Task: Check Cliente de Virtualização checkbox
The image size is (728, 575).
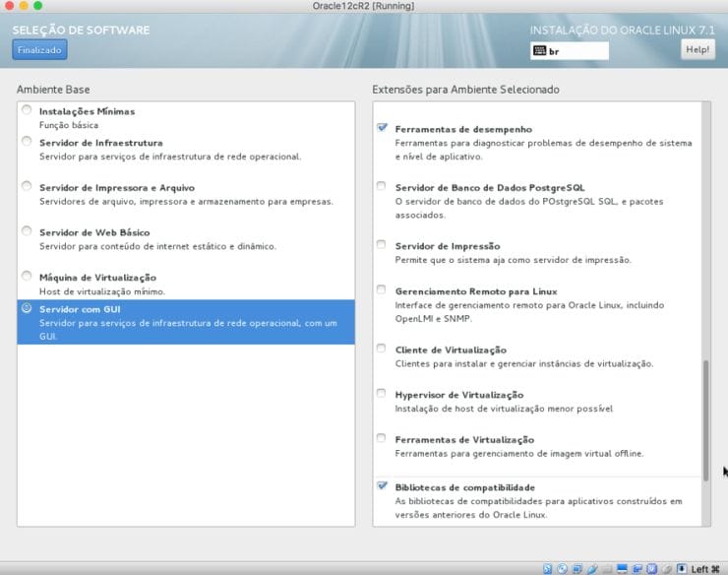Action: [381, 349]
